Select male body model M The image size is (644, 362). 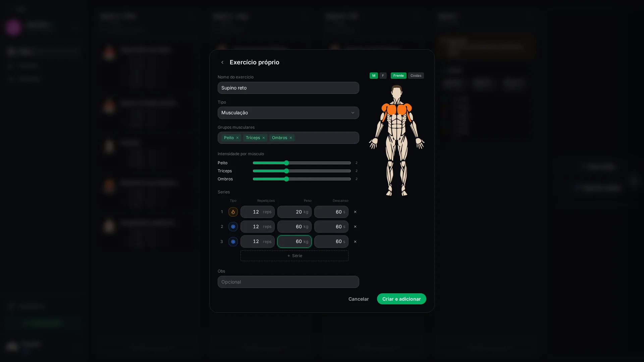tap(374, 76)
